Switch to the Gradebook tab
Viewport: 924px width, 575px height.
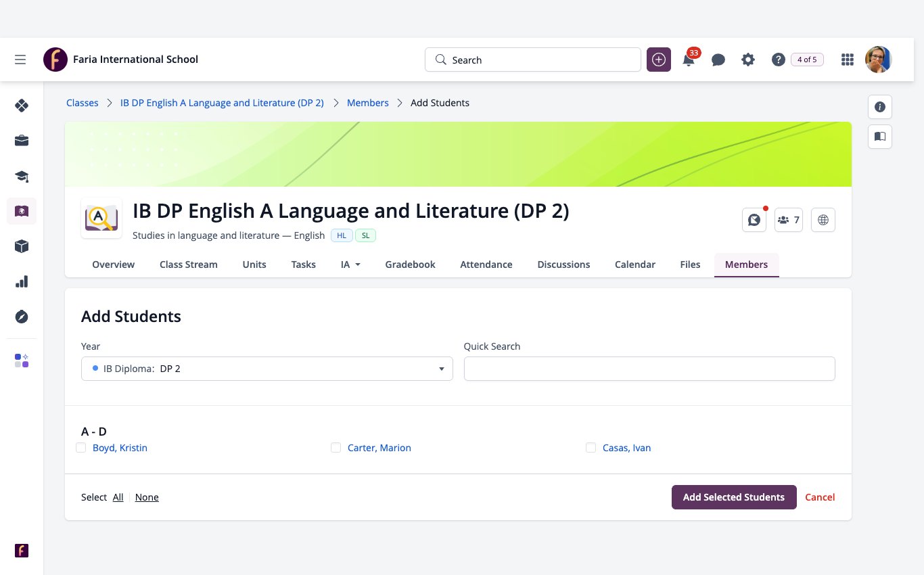410,264
